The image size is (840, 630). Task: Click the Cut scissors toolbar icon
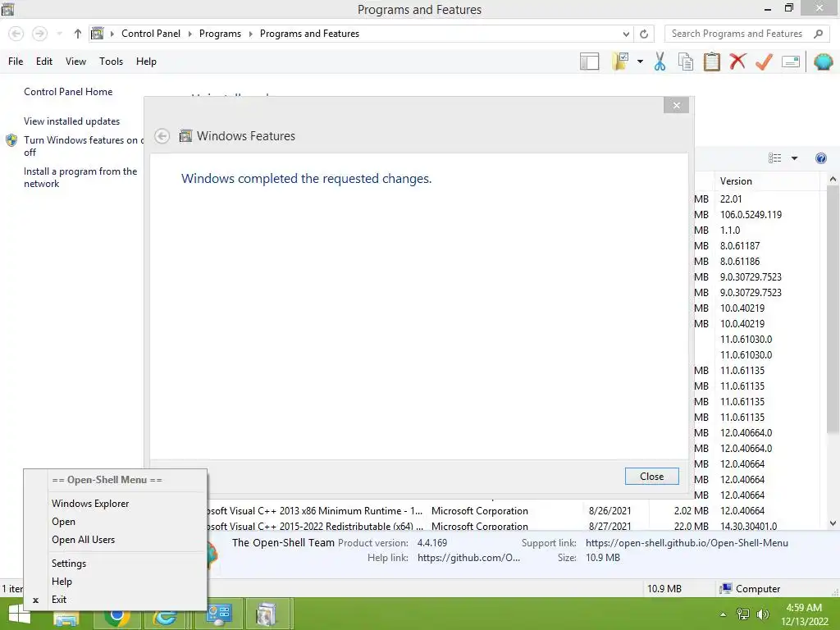pos(660,62)
